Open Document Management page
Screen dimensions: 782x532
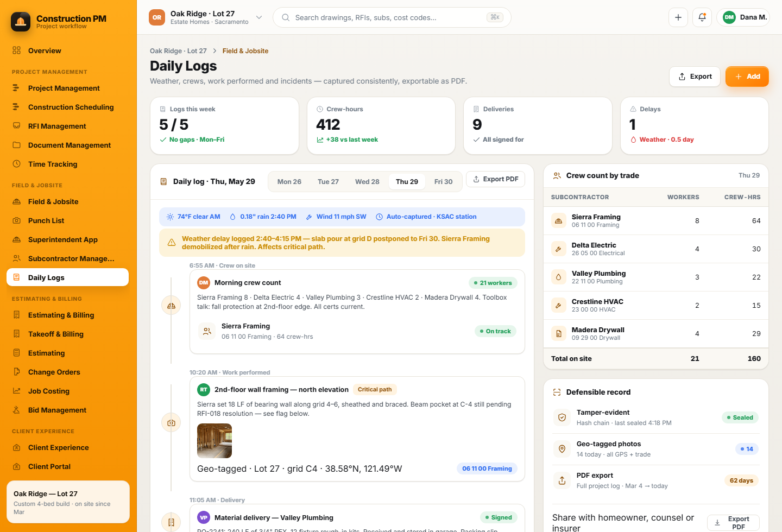coord(68,145)
